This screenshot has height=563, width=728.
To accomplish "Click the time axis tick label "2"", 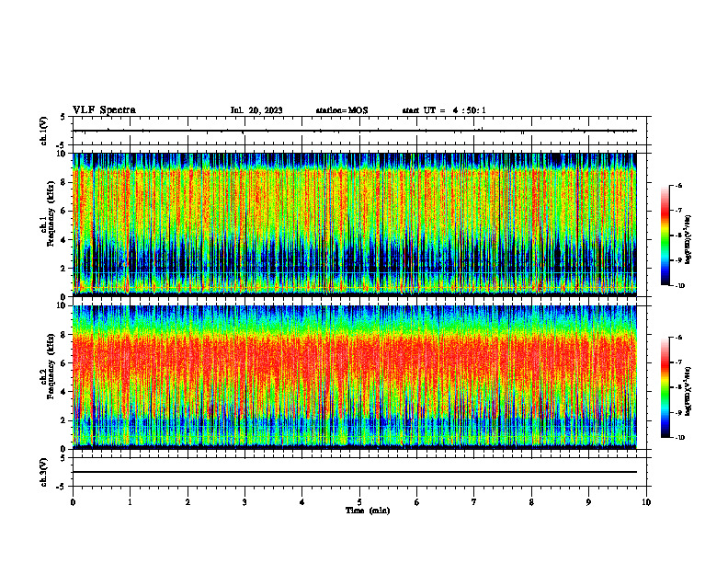I will (x=188, y=502).
